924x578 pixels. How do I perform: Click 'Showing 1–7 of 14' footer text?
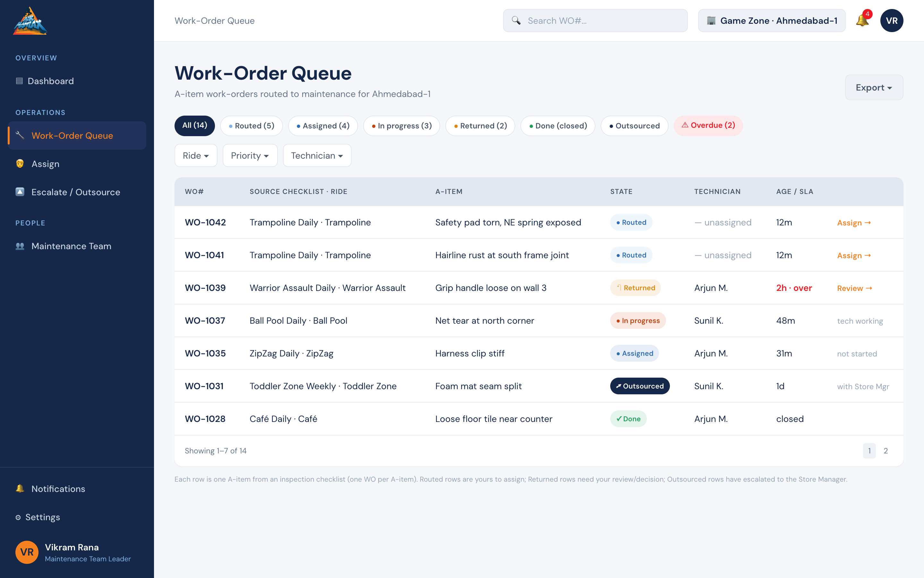[x=216, y=451]
